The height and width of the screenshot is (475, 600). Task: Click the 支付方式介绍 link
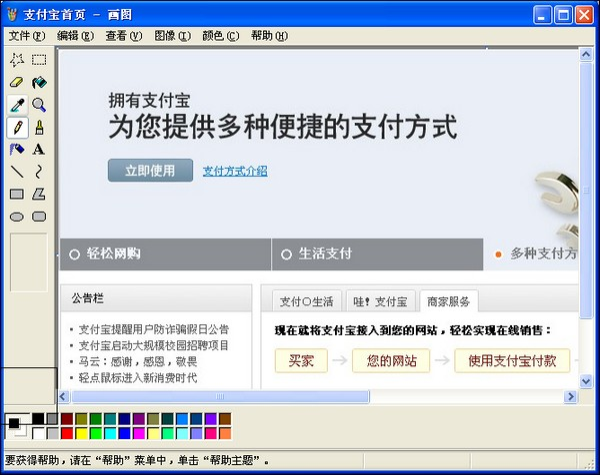point(235,171)
